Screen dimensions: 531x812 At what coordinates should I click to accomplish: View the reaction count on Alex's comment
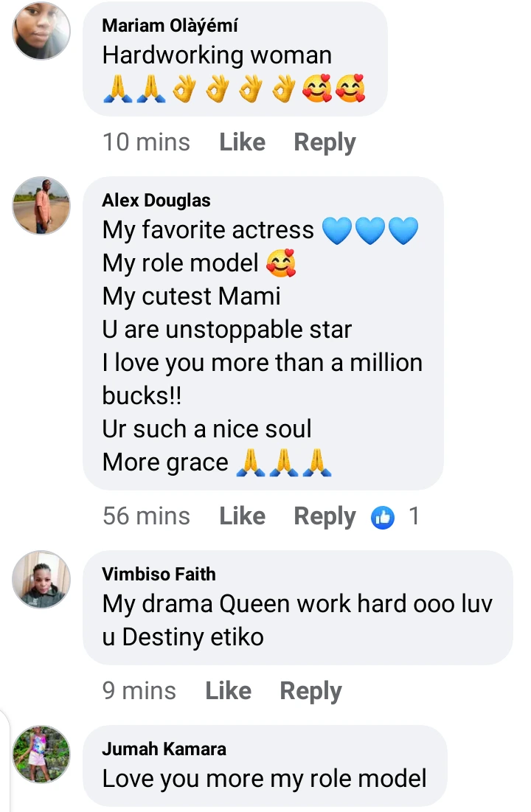pos(414,516)
